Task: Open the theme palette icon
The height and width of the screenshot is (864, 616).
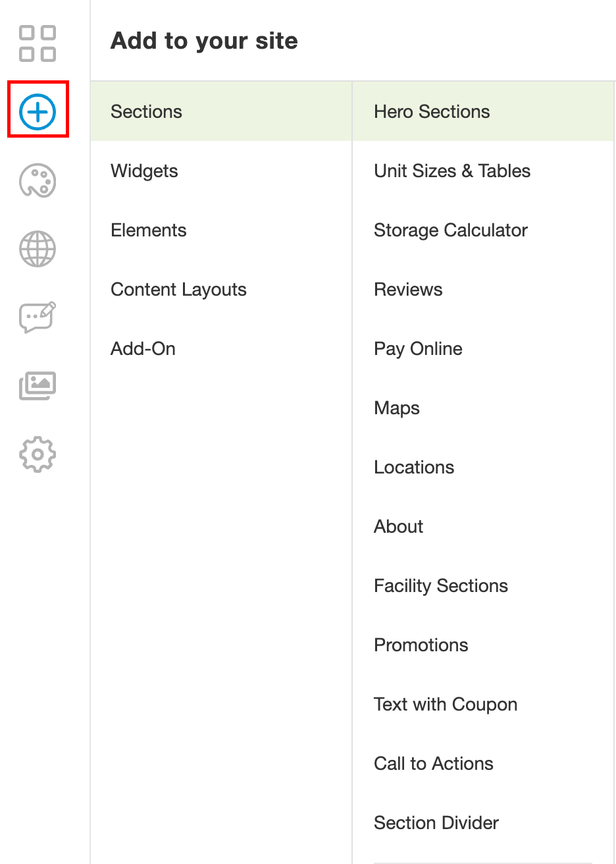Action: (x=38, y=181)
